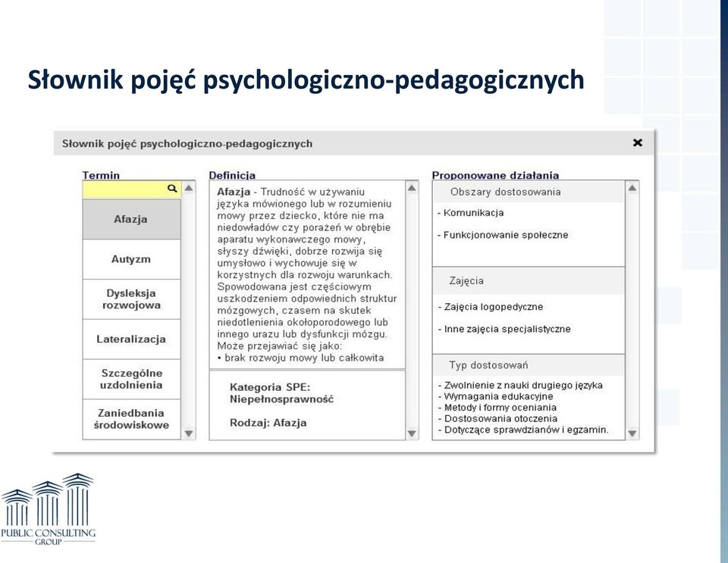Click the Typ dostosowań section header
Image resolution: width=728 pixels, height=563 pixels.
coord(529,365)
